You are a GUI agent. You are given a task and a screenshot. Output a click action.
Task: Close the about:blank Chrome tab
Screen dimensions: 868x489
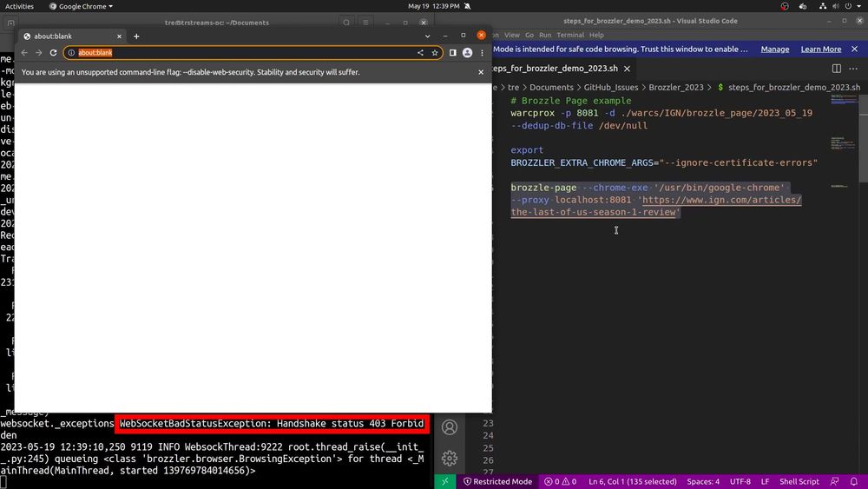[119, 36]
